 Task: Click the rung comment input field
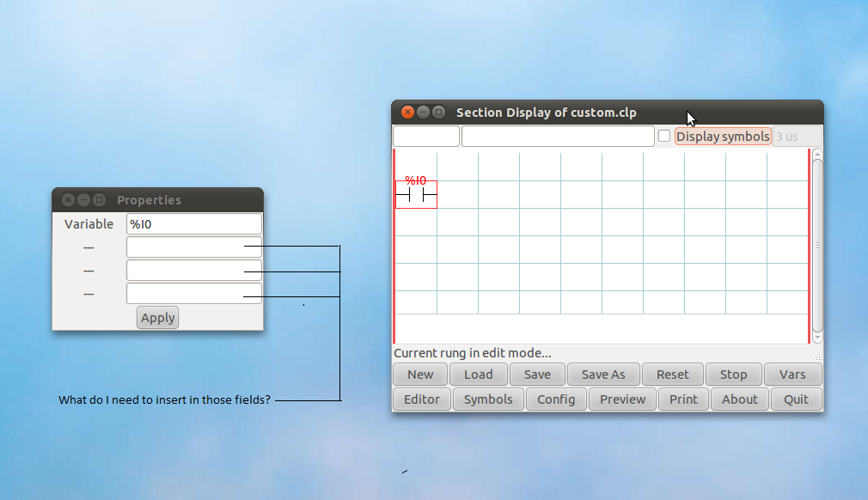click(558, 136)
